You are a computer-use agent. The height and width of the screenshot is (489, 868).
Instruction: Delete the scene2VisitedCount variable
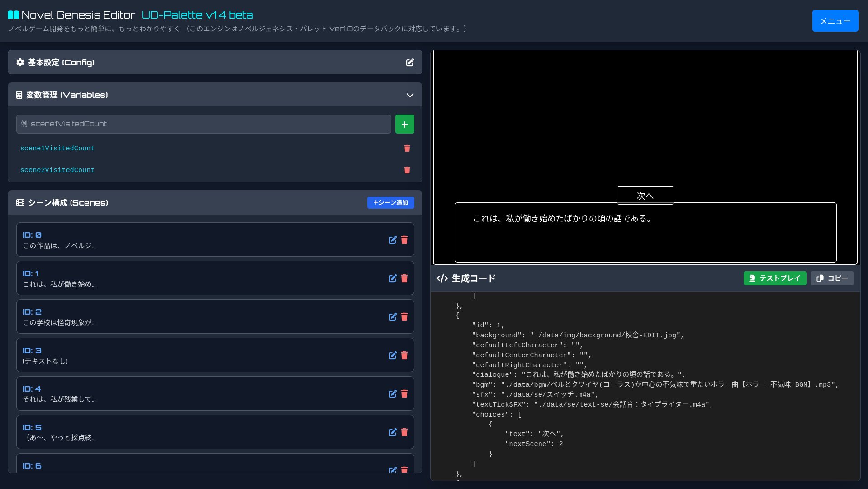407,170
